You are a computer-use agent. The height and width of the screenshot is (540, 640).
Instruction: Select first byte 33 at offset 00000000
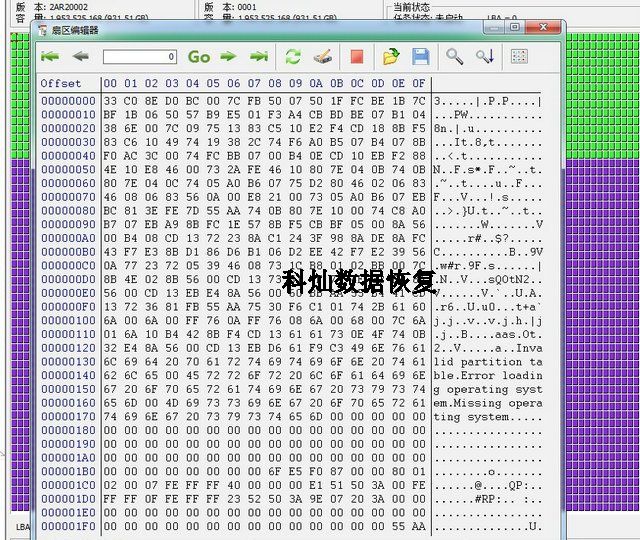click(x=110, y=101)
